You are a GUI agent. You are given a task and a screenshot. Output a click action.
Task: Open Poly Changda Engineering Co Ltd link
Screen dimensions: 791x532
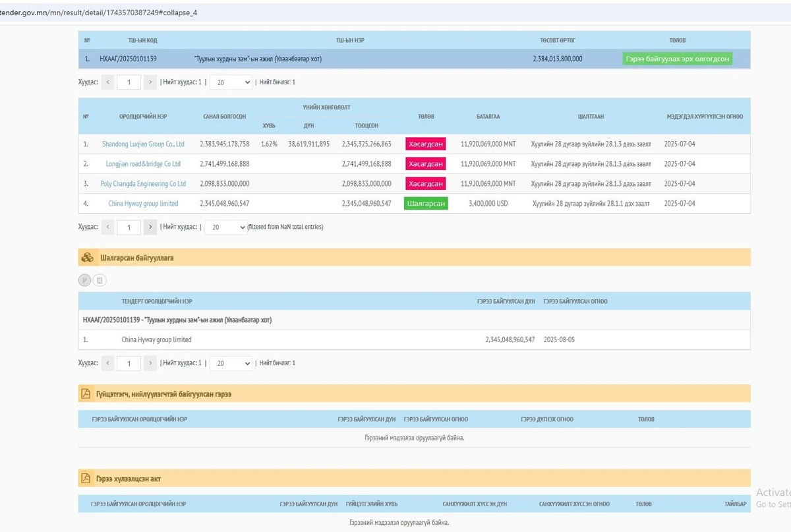[x=143, y=184]
